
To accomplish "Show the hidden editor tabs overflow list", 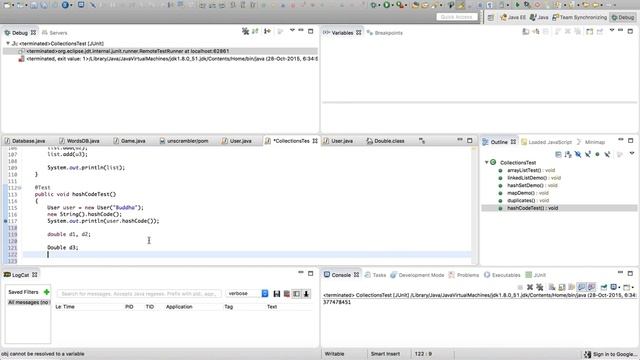I will 422,141.
